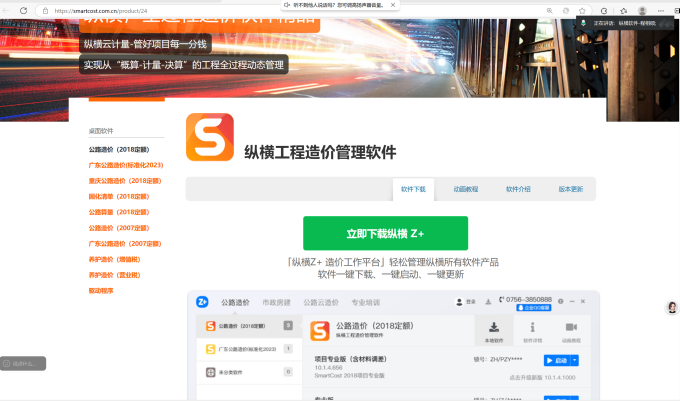Viewport: 680px width, 401px height.
Task: Open 养护造价（营业税） sidebar link
Action: tap(114, 275)
